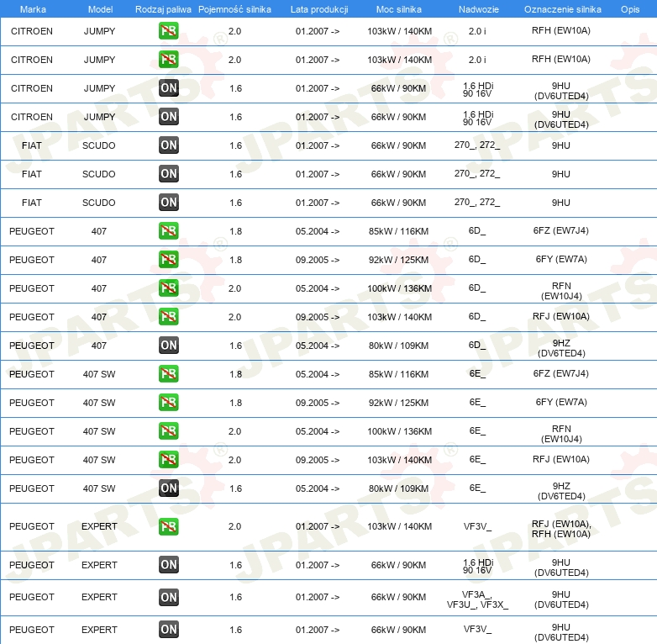
Task: Click the Moc silnika column header
Action: 399,9
